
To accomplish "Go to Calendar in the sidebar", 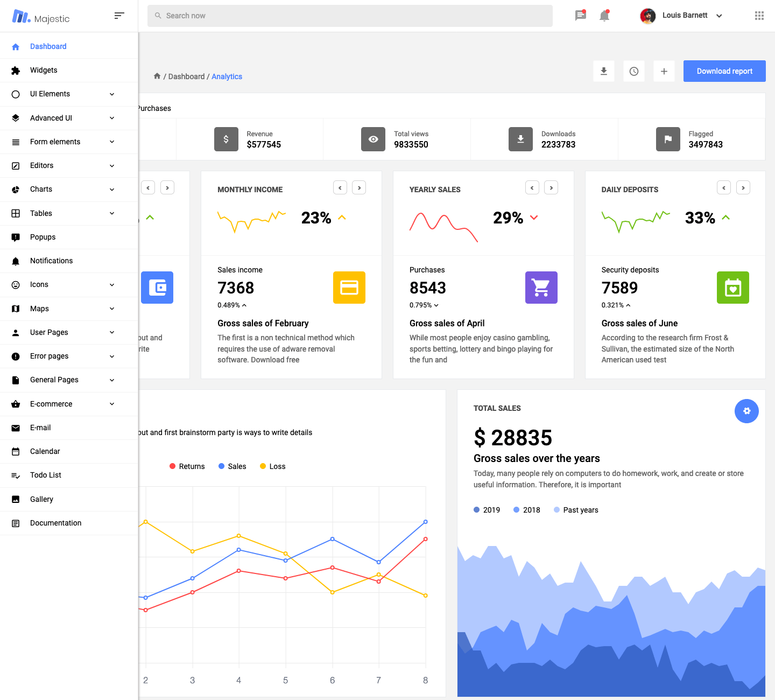I will coord(45,451).
